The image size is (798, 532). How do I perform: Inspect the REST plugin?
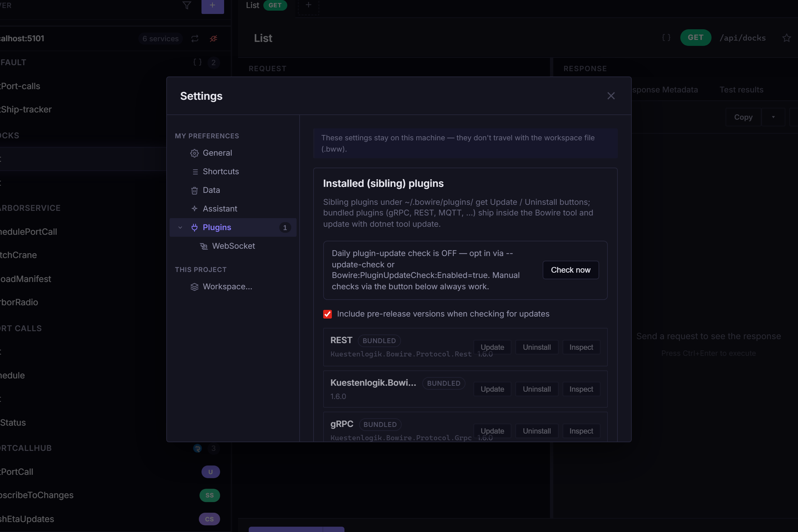(x=581, y=347)
